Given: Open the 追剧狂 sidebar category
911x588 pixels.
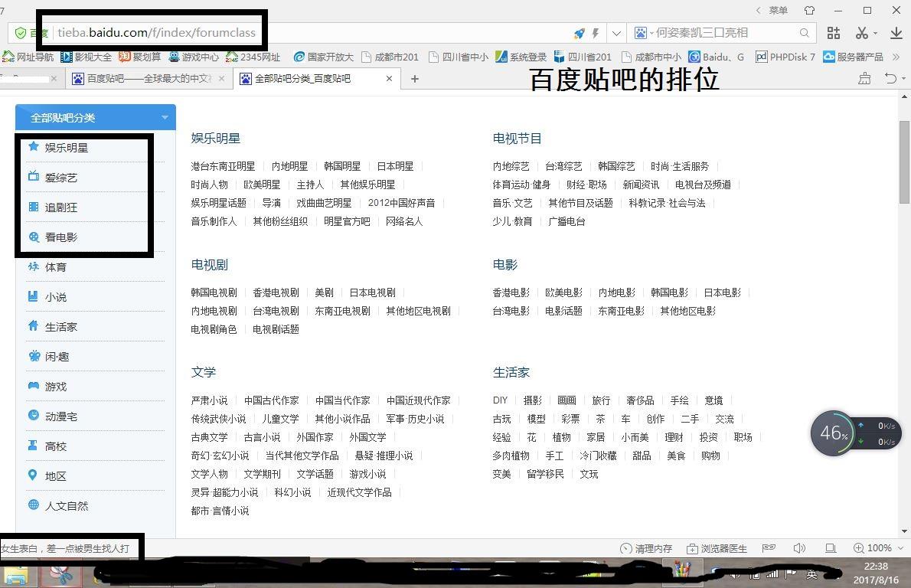Looking at the screenshot, I should coord(61,207).
